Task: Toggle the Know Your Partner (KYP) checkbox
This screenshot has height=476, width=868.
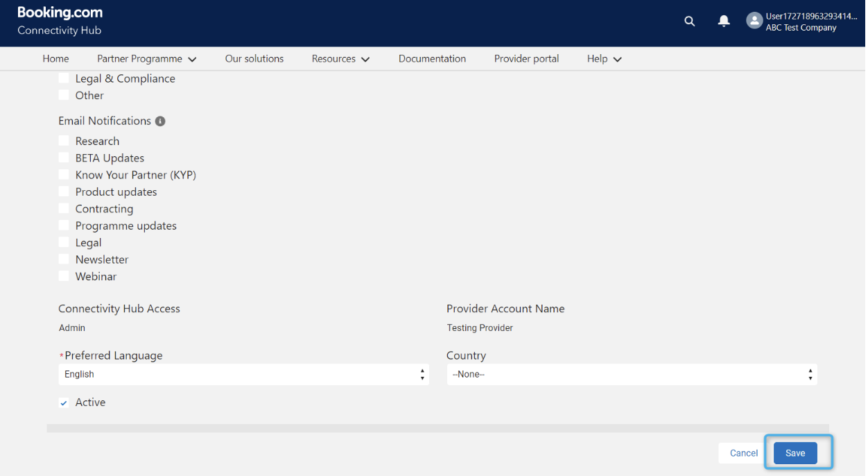Action: pyautogui.click(x=64, y=175)
